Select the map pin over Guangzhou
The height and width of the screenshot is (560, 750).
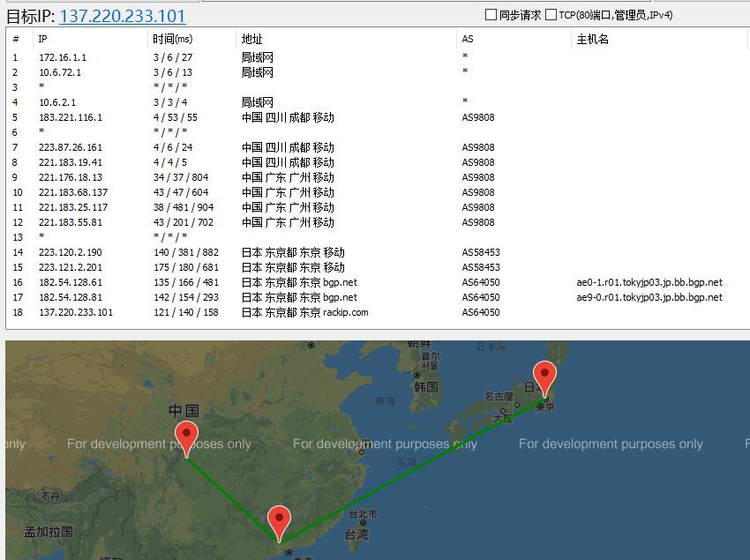(280, 523)
